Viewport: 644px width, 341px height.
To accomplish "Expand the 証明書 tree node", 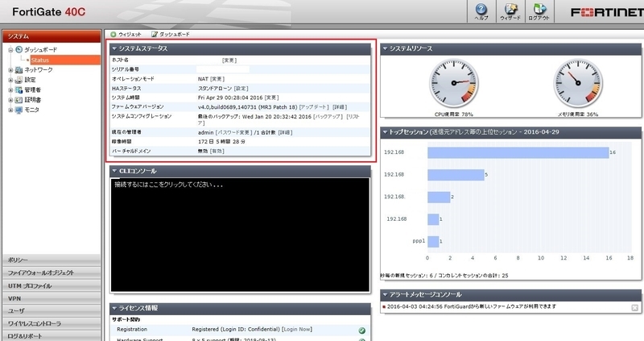I will 10,100.
